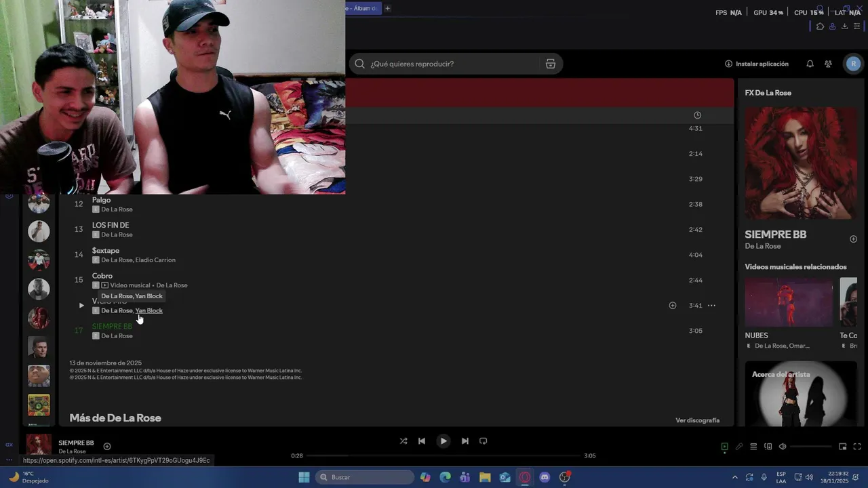
Task: Open Yan Block artist link
Action: 149,310
